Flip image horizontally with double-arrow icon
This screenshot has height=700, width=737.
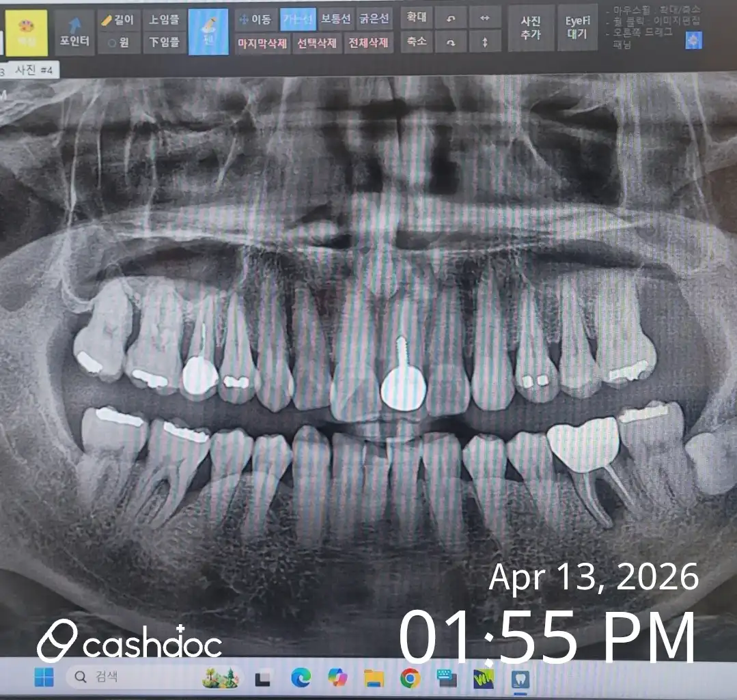pos(485,18)
